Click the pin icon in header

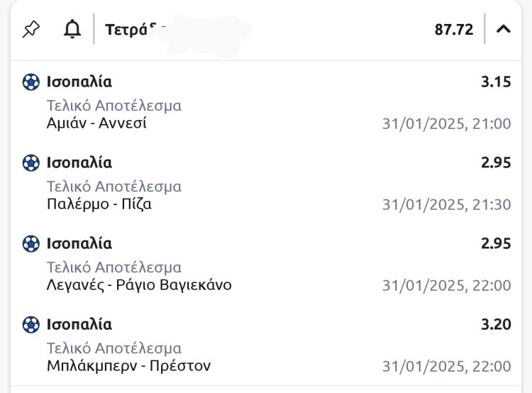[31, 30]
